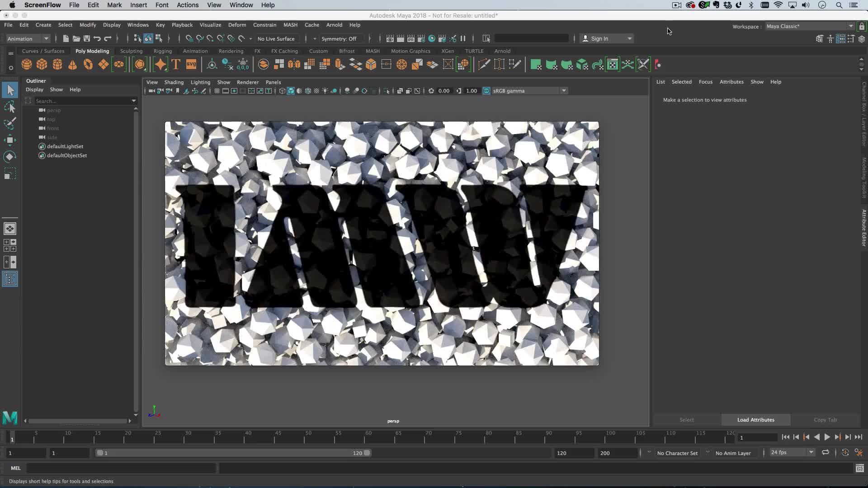Select the Move tool in toolbox
The height and width of the screenshot is (488, 868).
point(10,140)
